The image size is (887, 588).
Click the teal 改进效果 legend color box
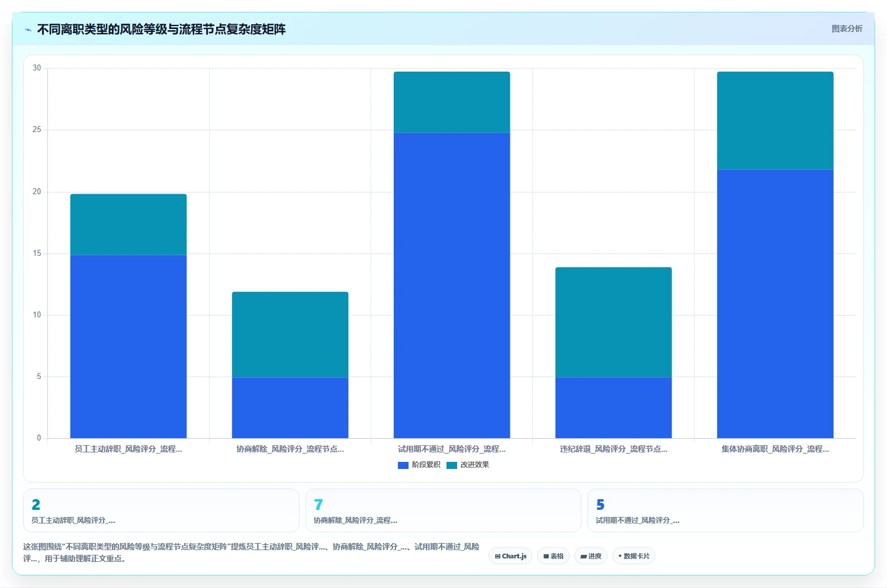tap(452, 465)
